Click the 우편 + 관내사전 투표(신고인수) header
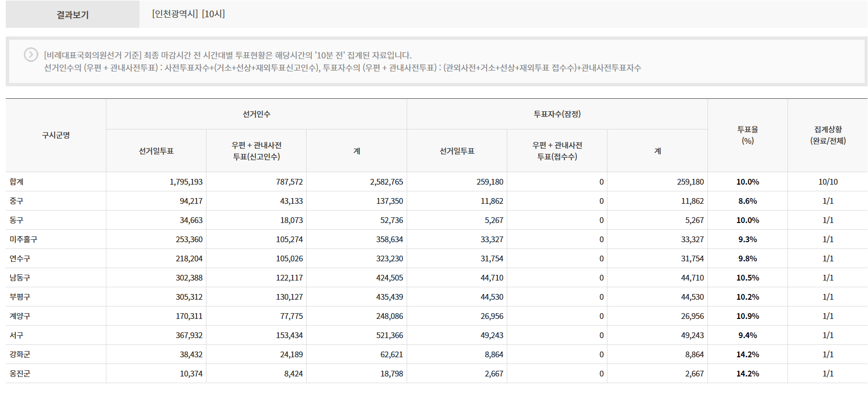 (x=256, y=151)
